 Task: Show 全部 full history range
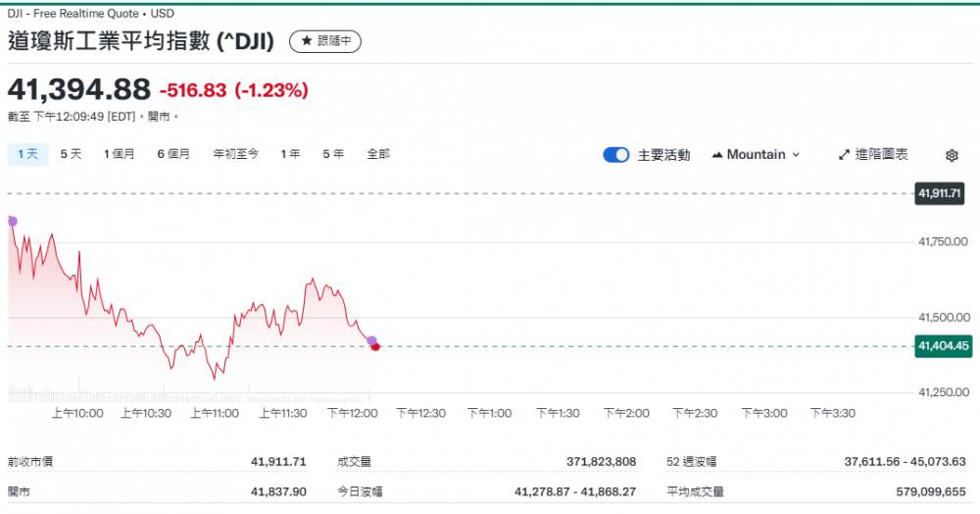[x=378, y=154]
